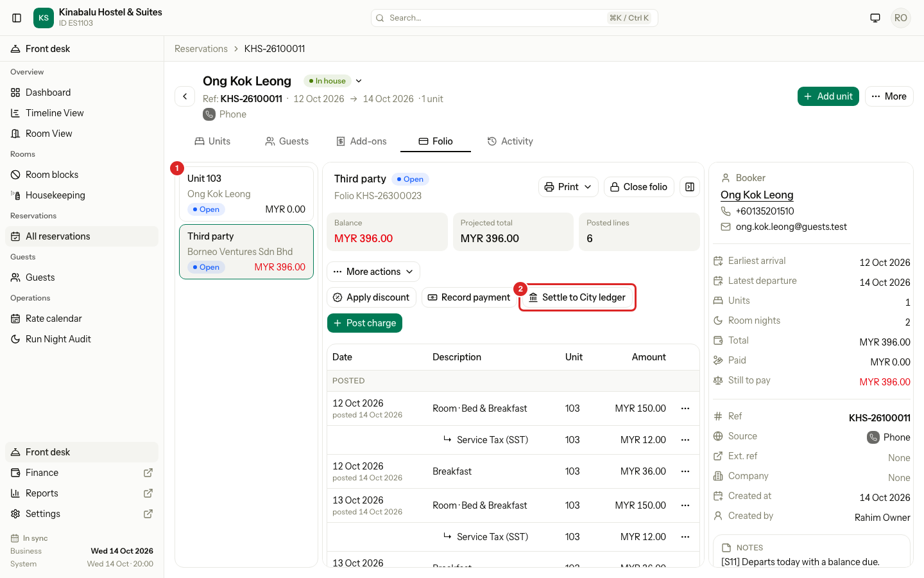The image size is (924, 578).
Task: Open row menu for 13 Oct Room Bed & Breakfast
Action: 685,505
